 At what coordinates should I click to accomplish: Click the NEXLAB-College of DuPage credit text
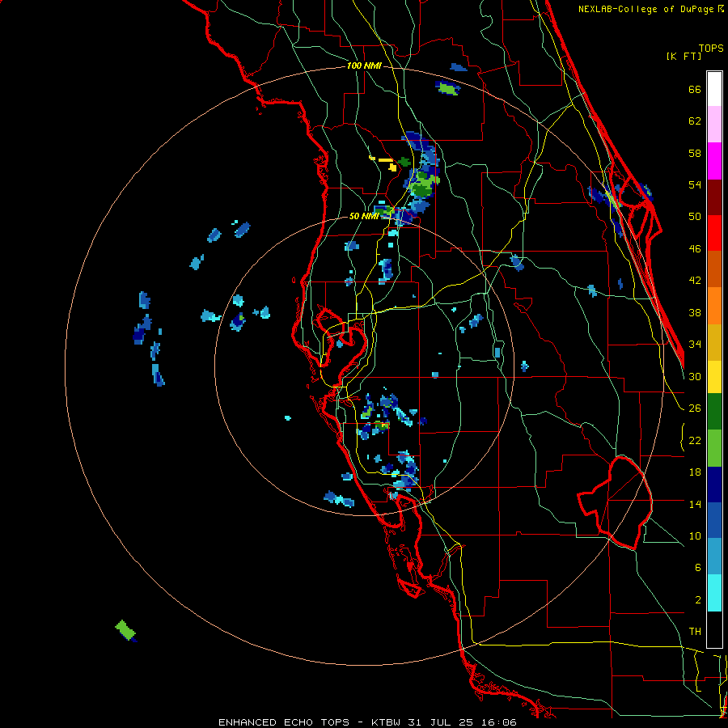645,9
